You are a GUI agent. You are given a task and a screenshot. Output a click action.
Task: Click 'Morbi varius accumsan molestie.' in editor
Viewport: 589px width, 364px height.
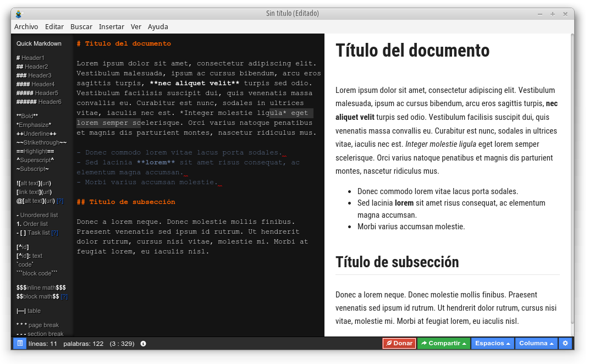[x=151, y=182]
